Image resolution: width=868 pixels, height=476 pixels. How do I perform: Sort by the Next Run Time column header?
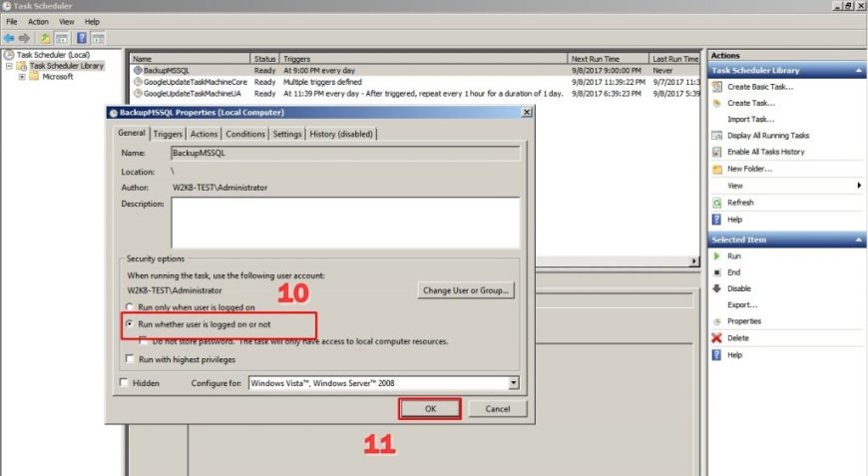(x=608, y=59)
